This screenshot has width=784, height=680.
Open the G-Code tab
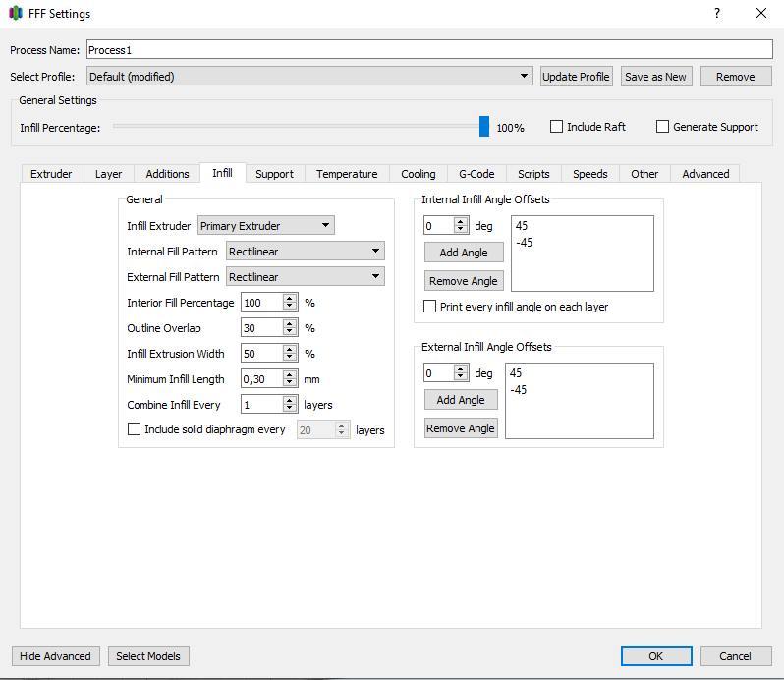click(476, 174)
